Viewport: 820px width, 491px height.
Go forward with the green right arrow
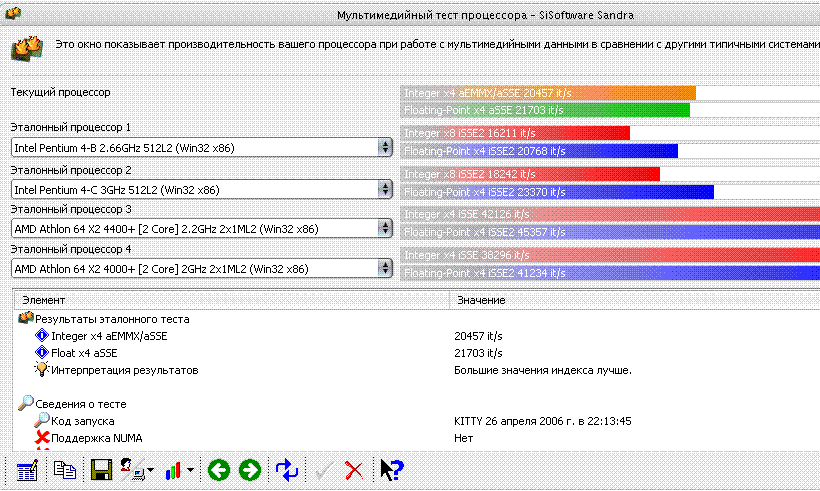[x=250, y=470]
